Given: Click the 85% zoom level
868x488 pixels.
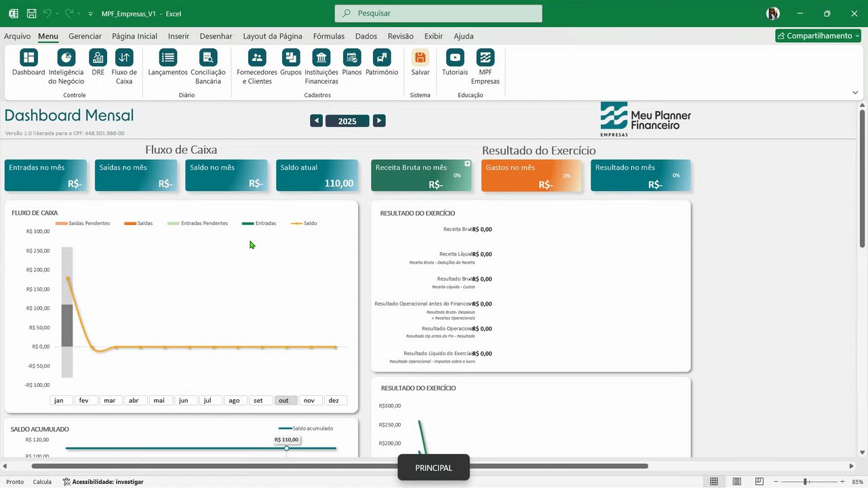Looking at the screenshot, I should 857,482.
